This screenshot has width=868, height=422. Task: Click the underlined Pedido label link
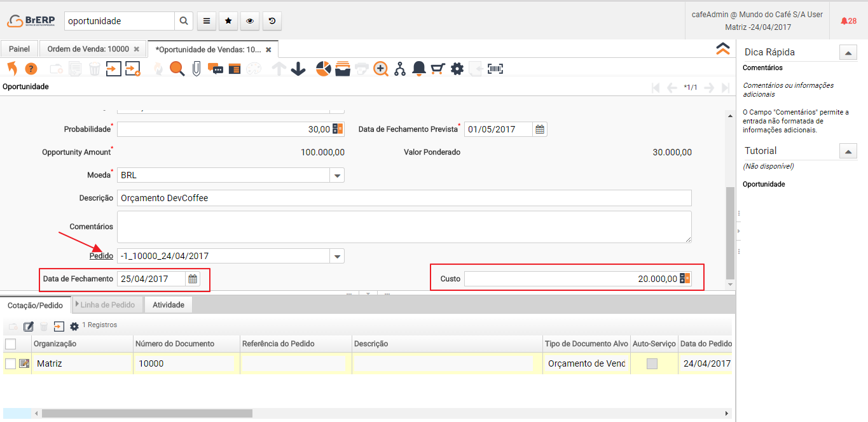point(101,256)
